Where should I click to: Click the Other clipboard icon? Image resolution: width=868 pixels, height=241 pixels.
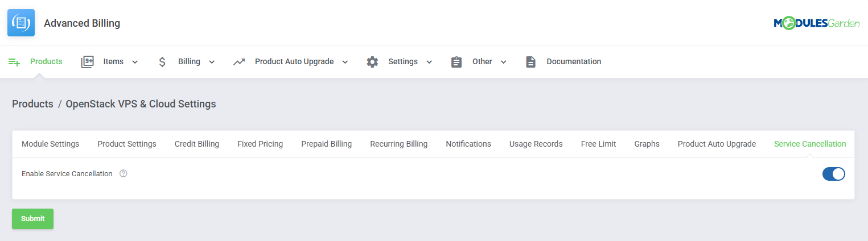456,62
